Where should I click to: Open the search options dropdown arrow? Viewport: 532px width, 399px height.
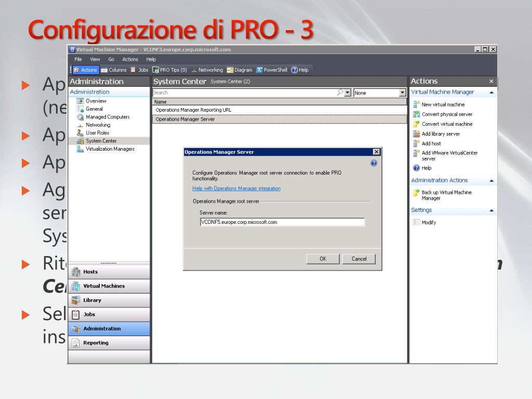coord(348,92)
